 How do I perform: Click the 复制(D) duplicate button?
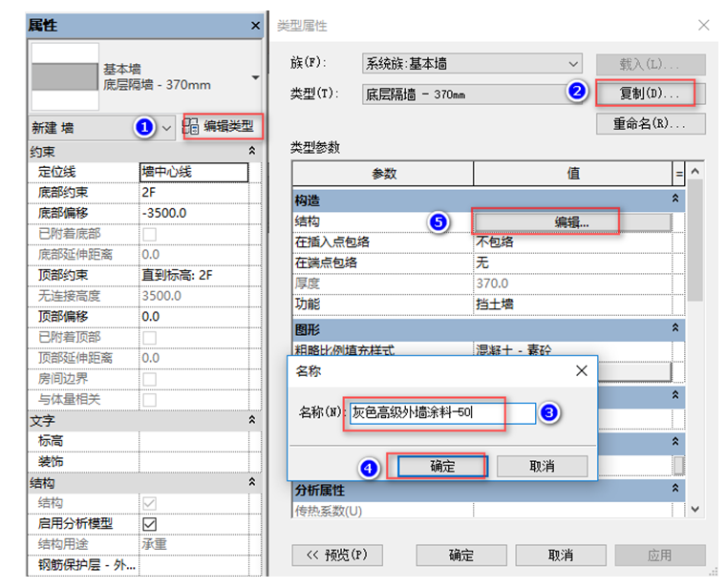pos(651,94)
